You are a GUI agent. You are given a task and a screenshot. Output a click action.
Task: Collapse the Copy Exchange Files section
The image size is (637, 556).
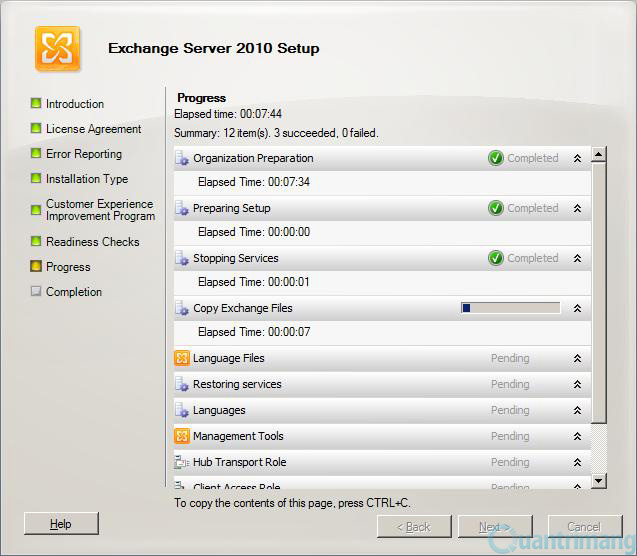point(577,308)
